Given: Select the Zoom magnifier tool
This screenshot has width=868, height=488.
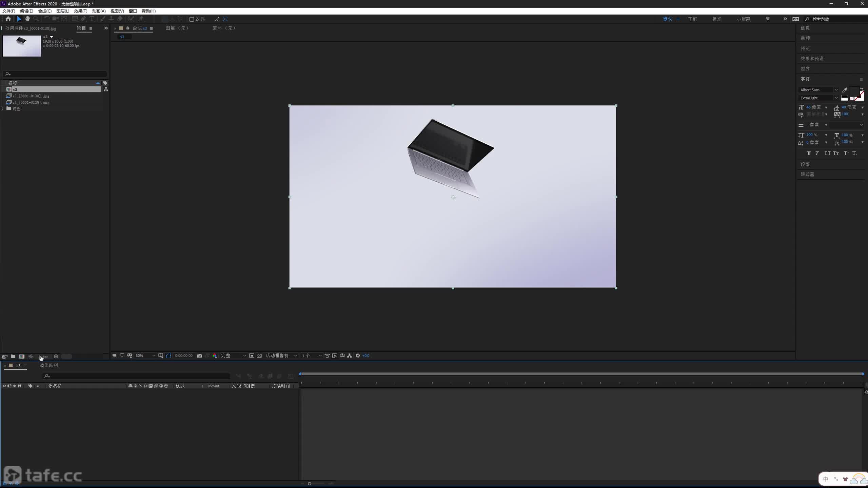Looking at the screenshot, I should point(36,19).
